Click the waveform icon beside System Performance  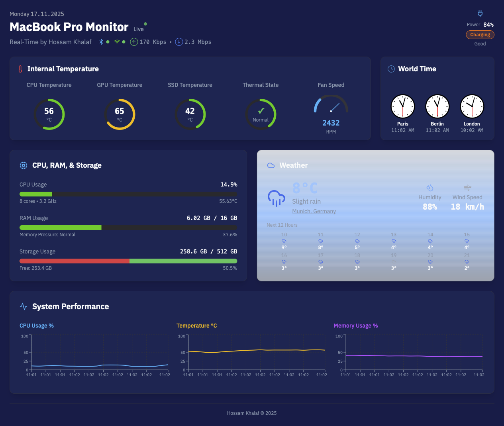pos(23,306)
